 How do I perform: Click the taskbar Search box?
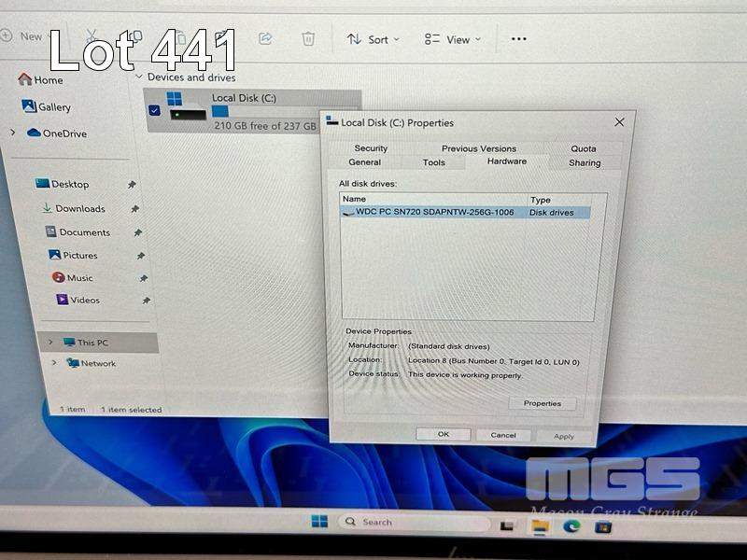point(411,522)
